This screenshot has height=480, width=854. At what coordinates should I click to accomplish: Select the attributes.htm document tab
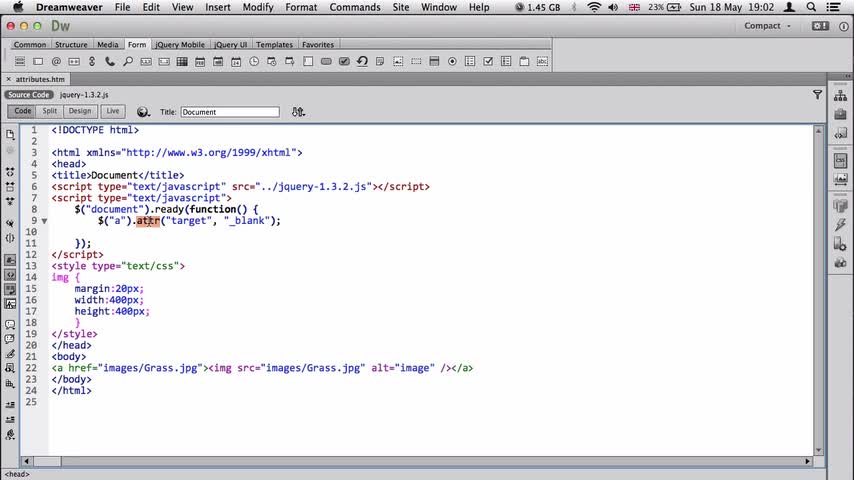pos(40,79)
